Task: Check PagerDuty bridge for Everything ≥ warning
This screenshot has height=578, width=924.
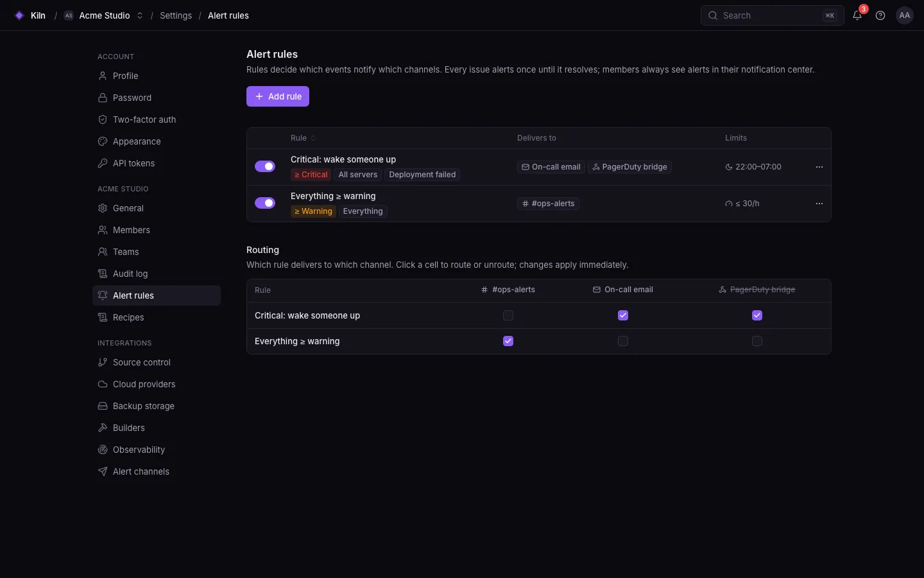Action: (x=757, y=341)
